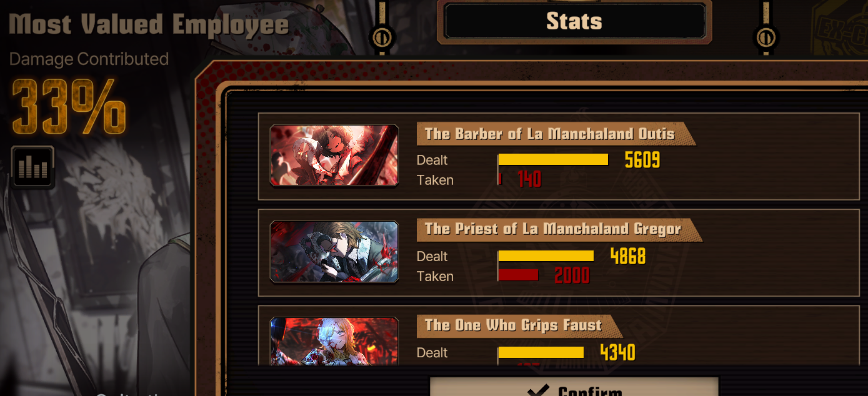The width and height of the screenshot is (868, 396).
Task: Open the bar chart statistics icon
Action: [32, 167]
